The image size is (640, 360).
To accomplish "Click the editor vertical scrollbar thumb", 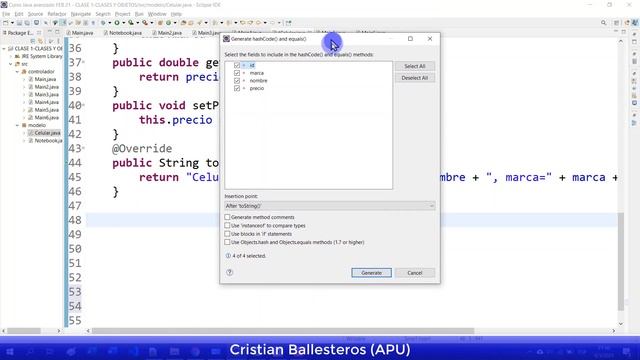I will 621,261.
